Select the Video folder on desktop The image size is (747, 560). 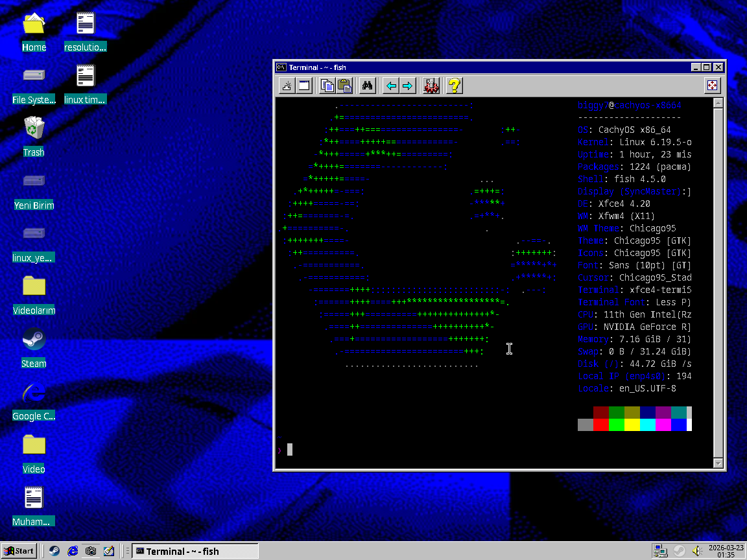click(34, 455)
